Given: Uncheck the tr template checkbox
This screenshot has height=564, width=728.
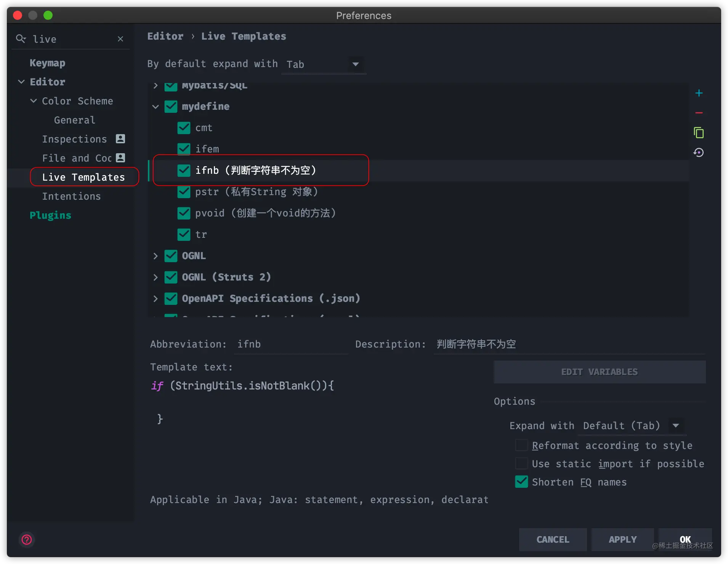Looking at the screenshot, I should tap(184, 234).
